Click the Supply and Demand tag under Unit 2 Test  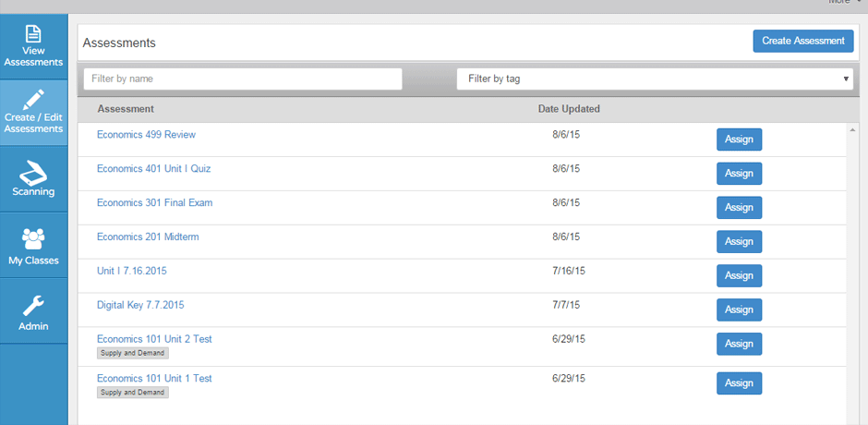click(x=133, y=353)
